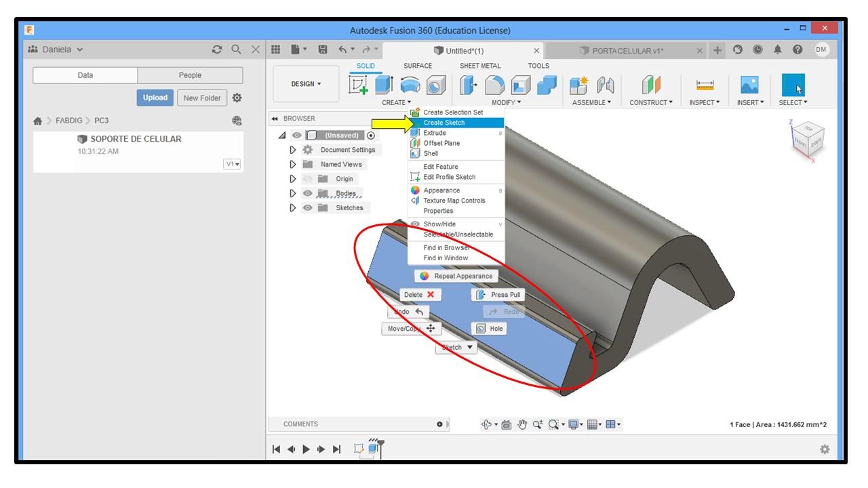Refresh the data panel
Screen dimensions: 868x488
(217, 49)
